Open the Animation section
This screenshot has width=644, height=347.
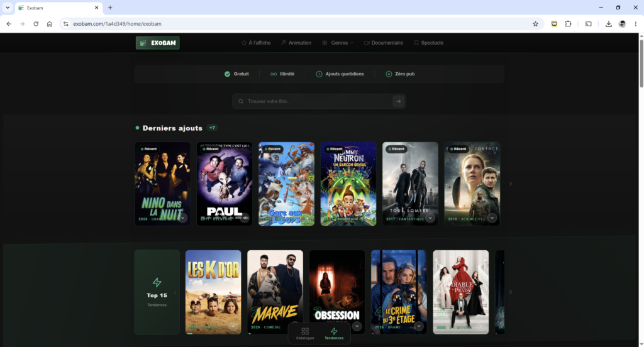[x=296, y=43]
